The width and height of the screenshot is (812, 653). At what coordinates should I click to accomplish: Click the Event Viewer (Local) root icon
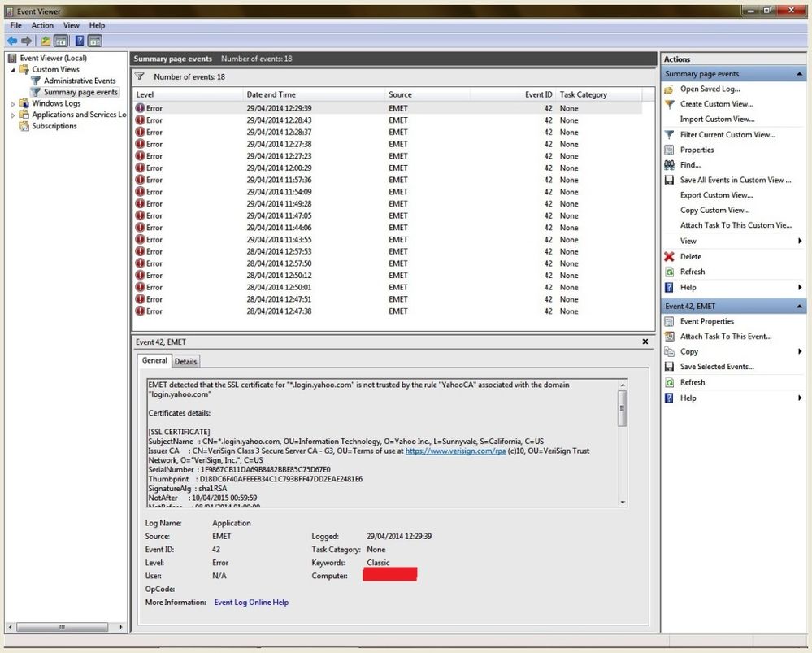(x=12, y=58)
